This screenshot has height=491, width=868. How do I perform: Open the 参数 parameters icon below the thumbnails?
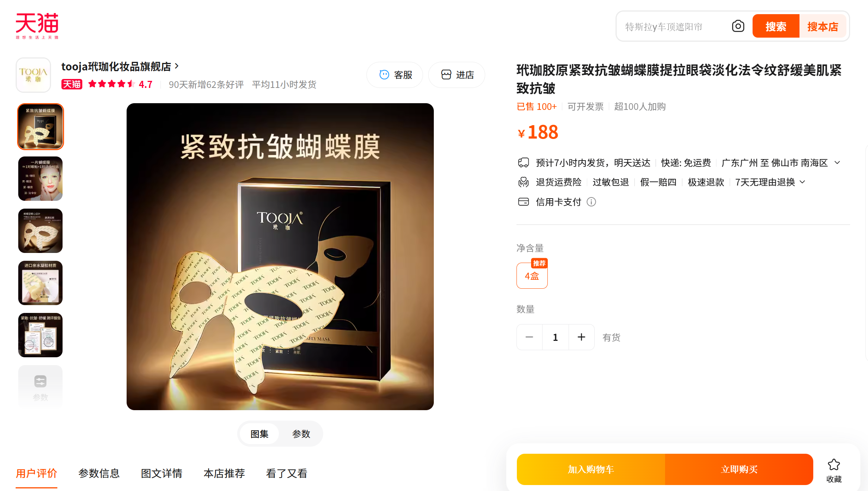[x=40, y=387]
